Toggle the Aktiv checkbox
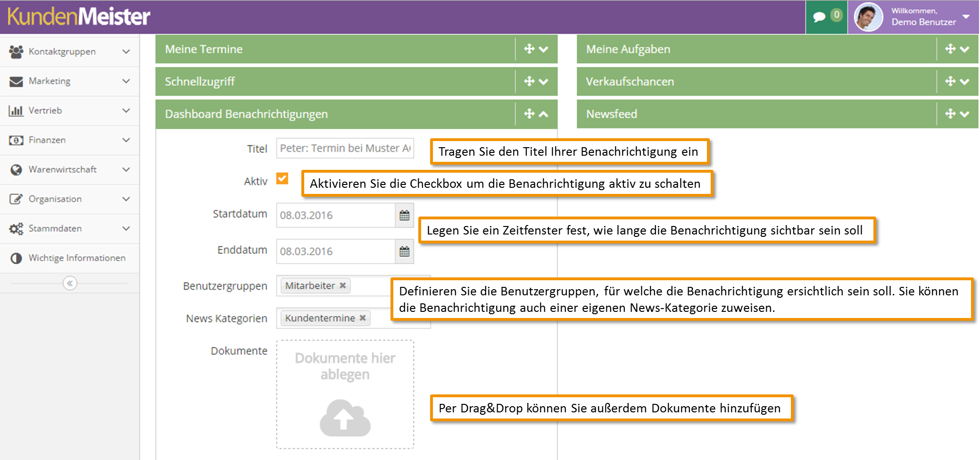The image size is (980, 460). [282, 179]
